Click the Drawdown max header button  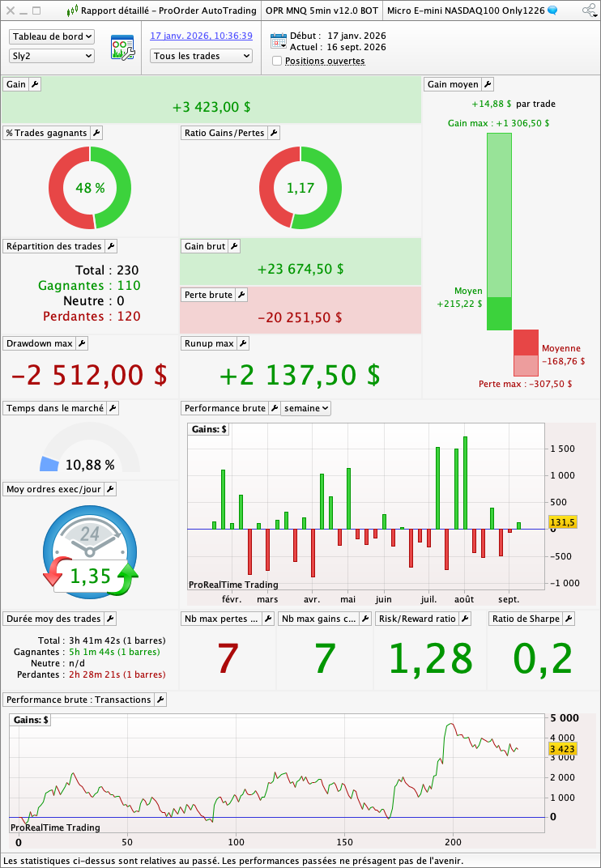pyautogui.click(x=40, y=344)
